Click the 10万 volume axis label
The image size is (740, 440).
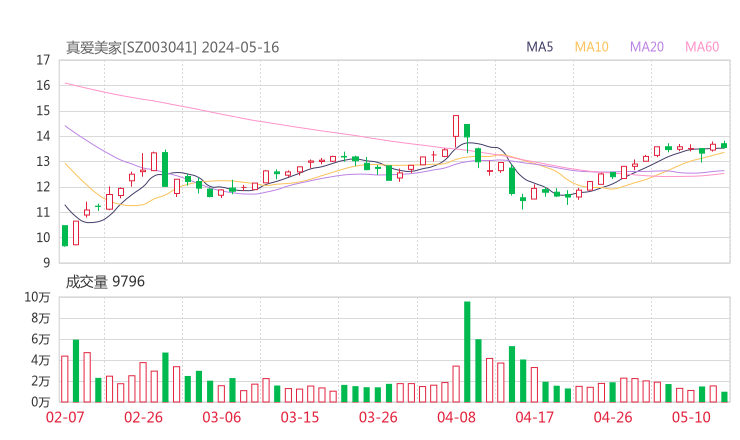click(37, 297)
